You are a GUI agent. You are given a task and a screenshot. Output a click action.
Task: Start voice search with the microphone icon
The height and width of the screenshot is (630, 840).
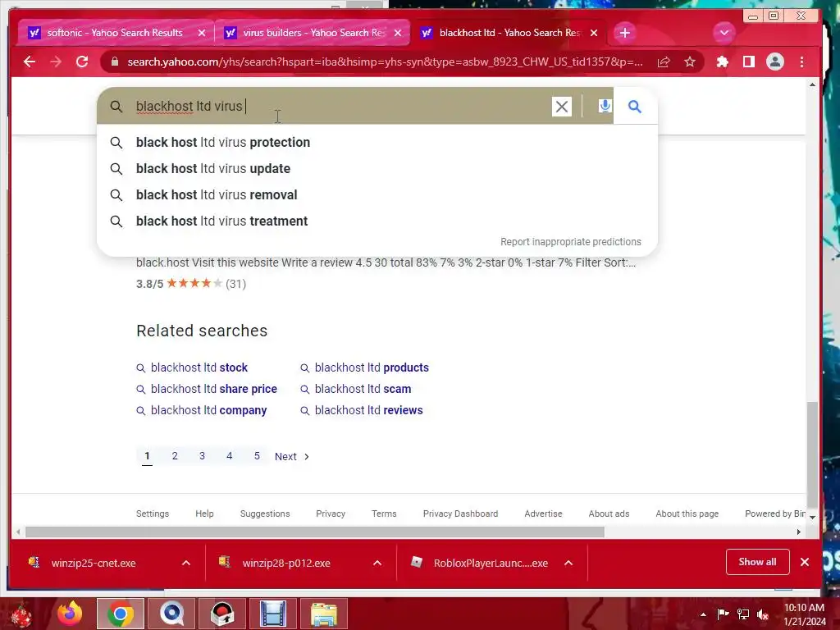(605, 106)
